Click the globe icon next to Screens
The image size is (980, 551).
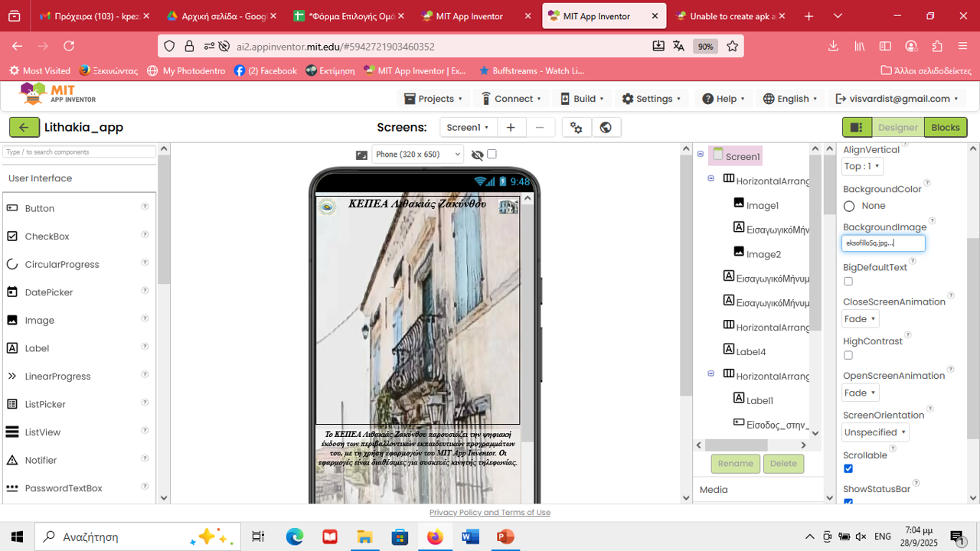606,127
